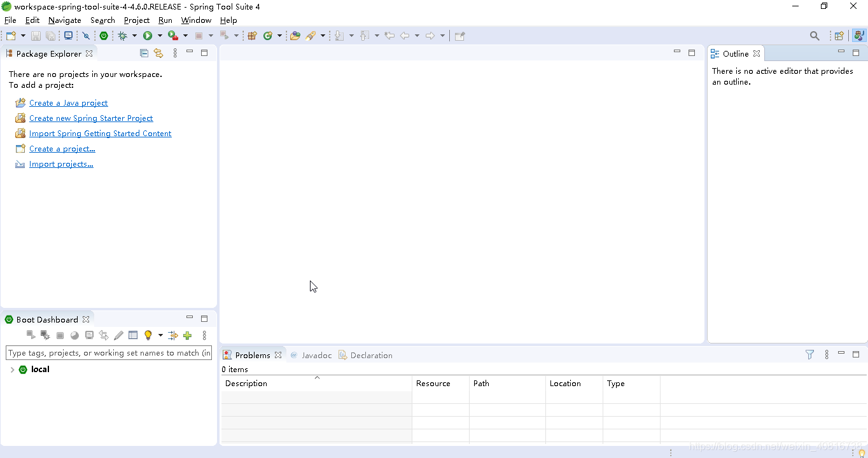Click start/restart icon in Boot Dashboard
This screenshot has width=868, height=458.
click(31, 335)
